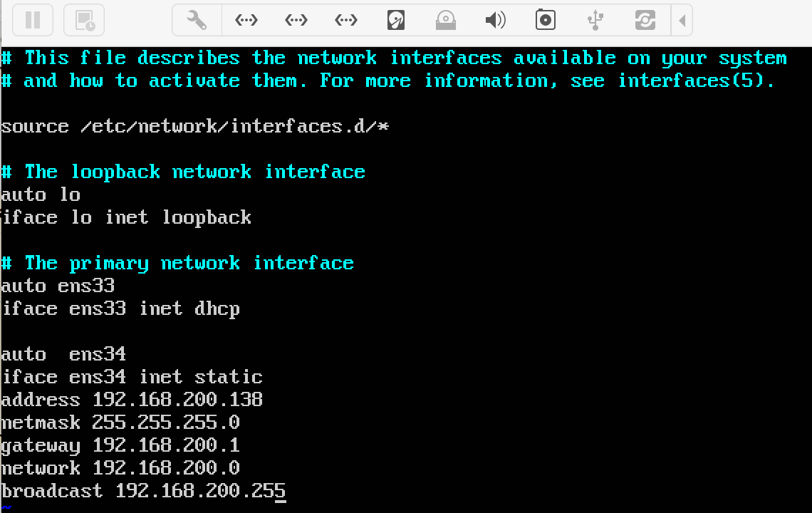
Task: Click the gateway address 192.168.200.1
Action: [x=165, y=445]
